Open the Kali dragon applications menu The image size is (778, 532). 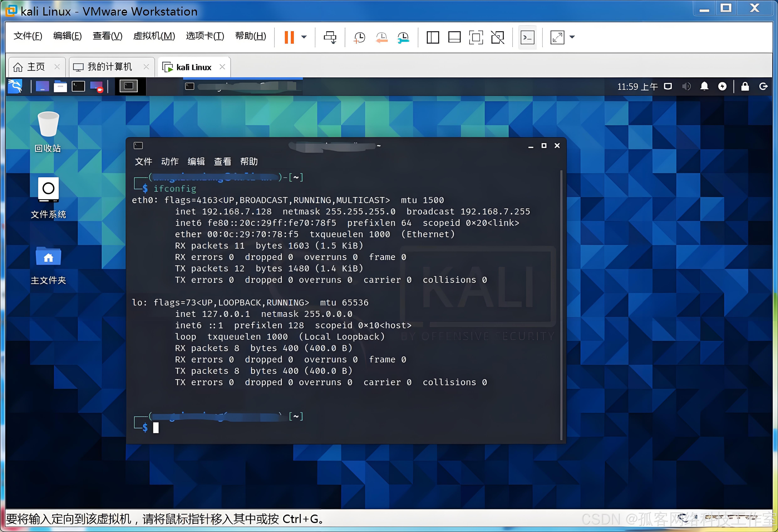(15, 86)
